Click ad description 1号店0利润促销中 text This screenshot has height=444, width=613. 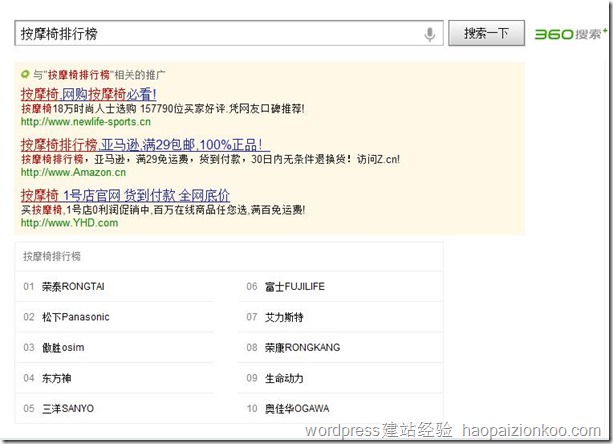108,210
